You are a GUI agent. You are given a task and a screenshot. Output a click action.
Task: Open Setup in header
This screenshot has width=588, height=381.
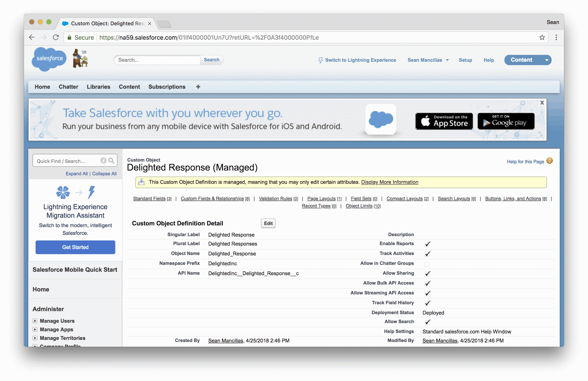pyautogui.click(x=465, y=60)
